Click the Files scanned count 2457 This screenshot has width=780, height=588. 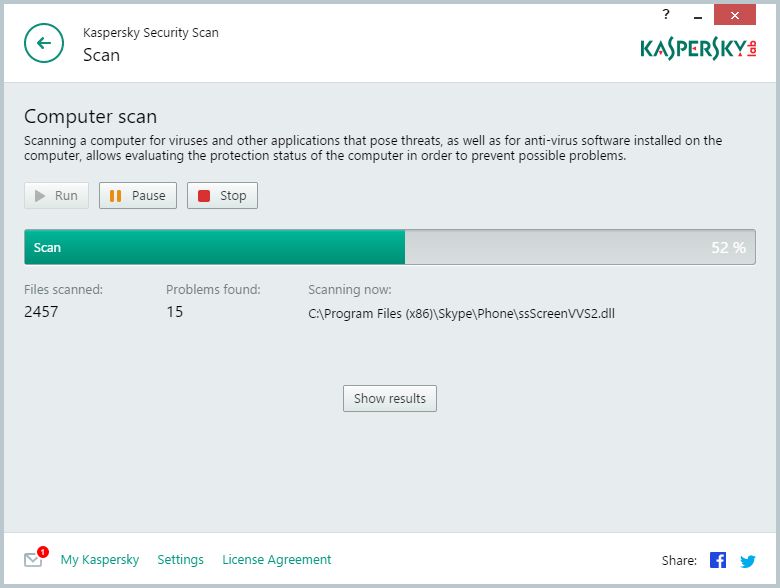[41, 312]
